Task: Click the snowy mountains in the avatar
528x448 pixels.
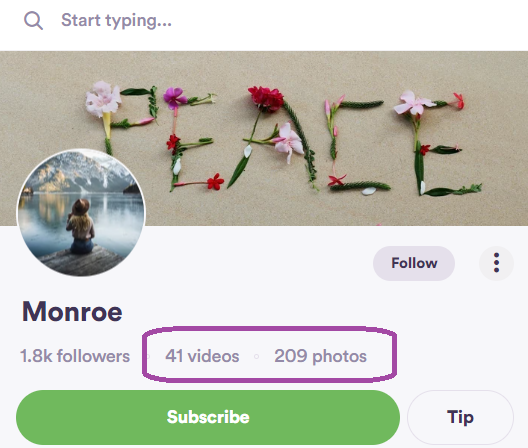Action: pos(81,172)
